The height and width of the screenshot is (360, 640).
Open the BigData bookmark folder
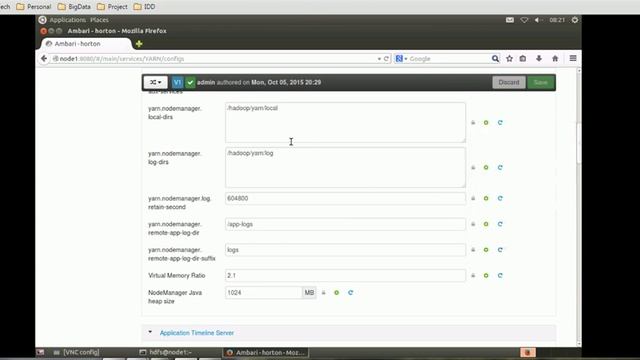[74, 7]
